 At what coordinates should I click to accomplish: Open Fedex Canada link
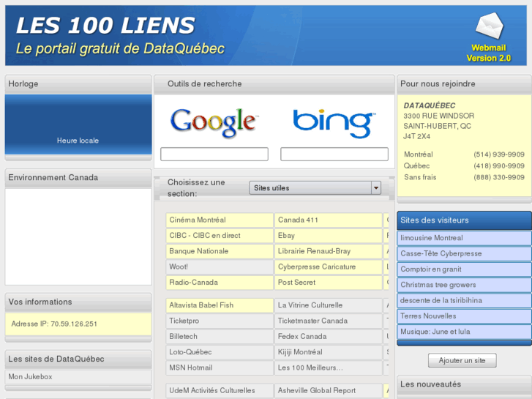click(302, 337)
